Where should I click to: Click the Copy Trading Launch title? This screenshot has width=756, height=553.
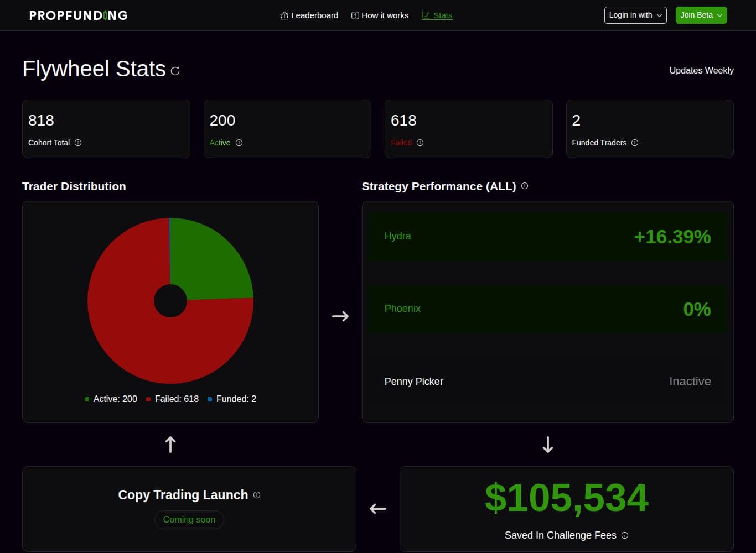(x=183, y=495)
